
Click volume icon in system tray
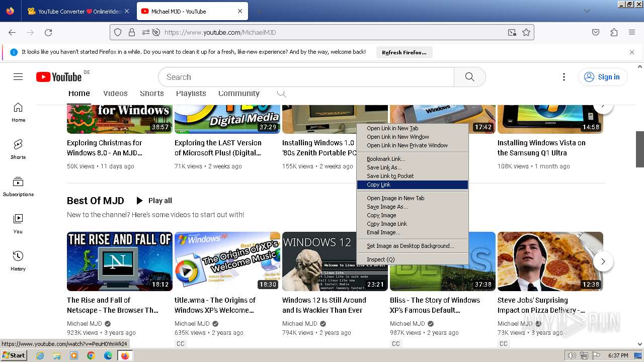[x=572, y=355]
